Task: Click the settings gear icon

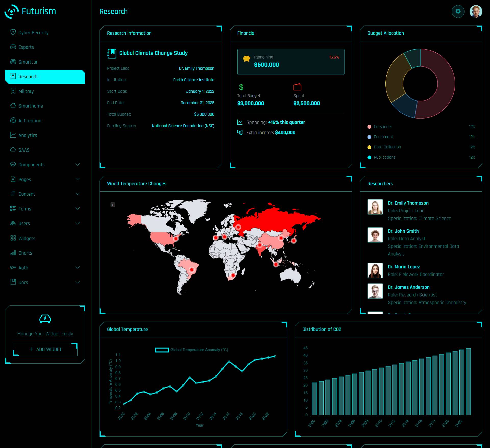Action: [x=458, y=11]
